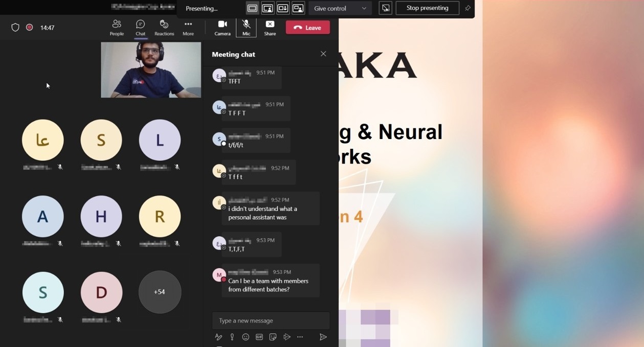
Task: Select participant avatar H
Action: (x=101, y=217)
